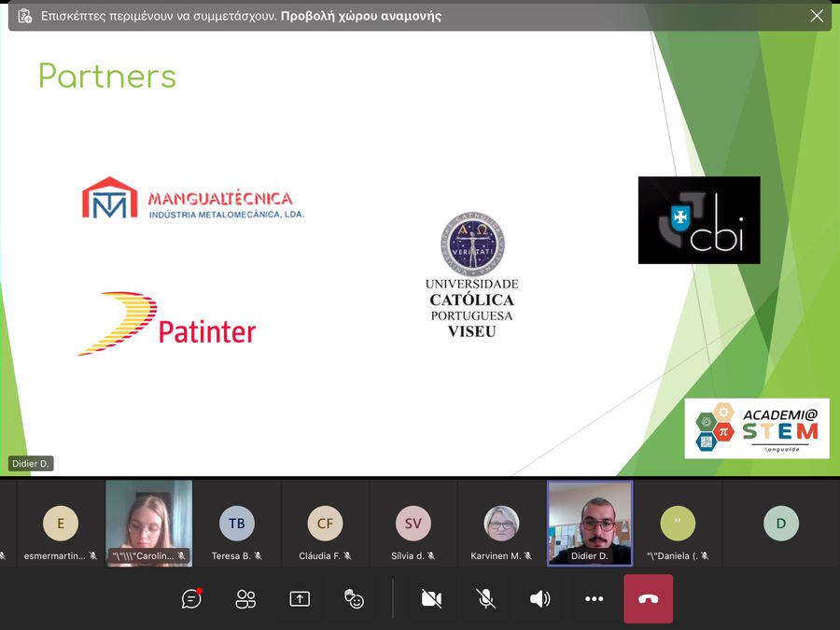Click Sílvia d. participant avatar
Screen dimensions: 840x630
413,524
